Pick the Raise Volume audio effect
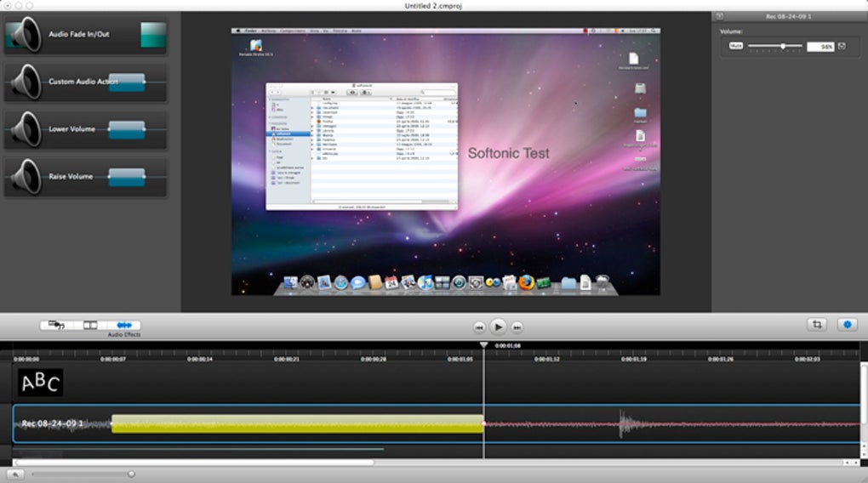868x483 pixels. (85, 177)
